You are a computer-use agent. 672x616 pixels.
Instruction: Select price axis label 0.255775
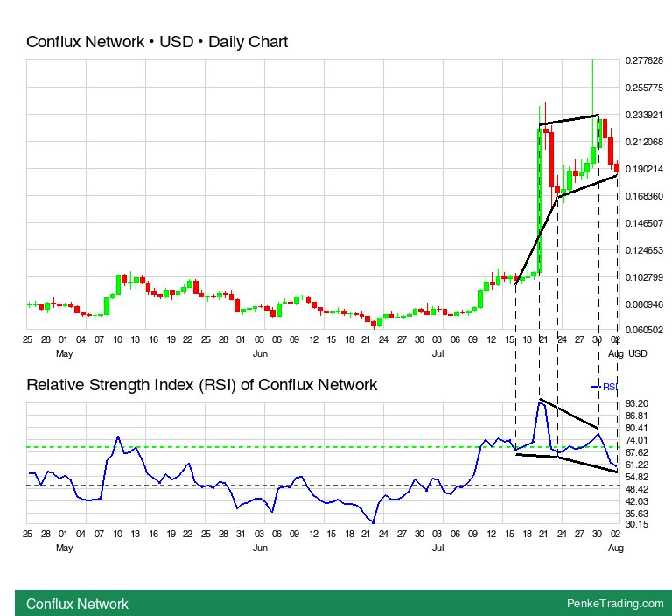(x=644, y=87)
